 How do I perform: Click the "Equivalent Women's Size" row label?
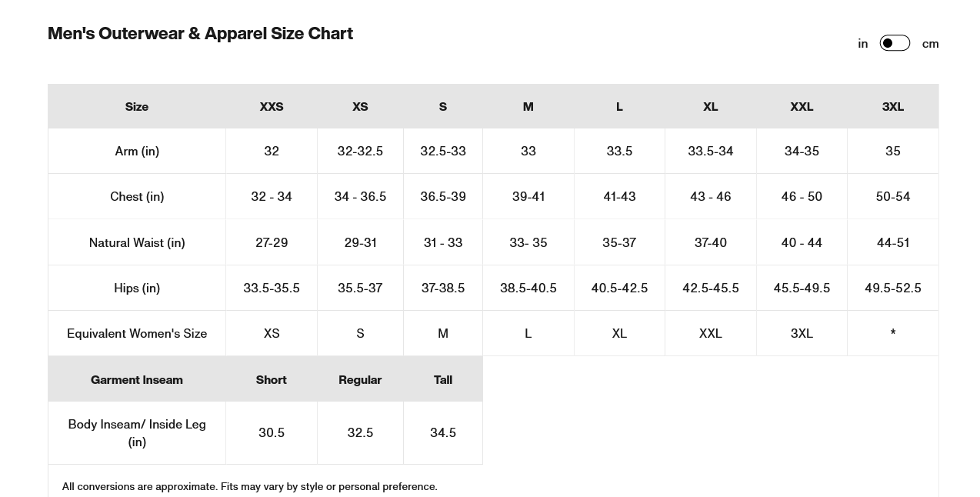tap(137, 334)
